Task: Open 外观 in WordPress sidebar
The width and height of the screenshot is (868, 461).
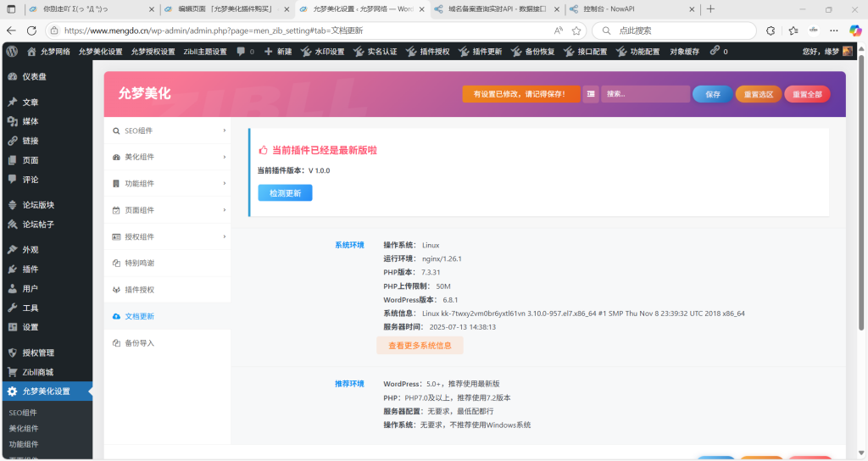Action: click(x=47, y=250)
